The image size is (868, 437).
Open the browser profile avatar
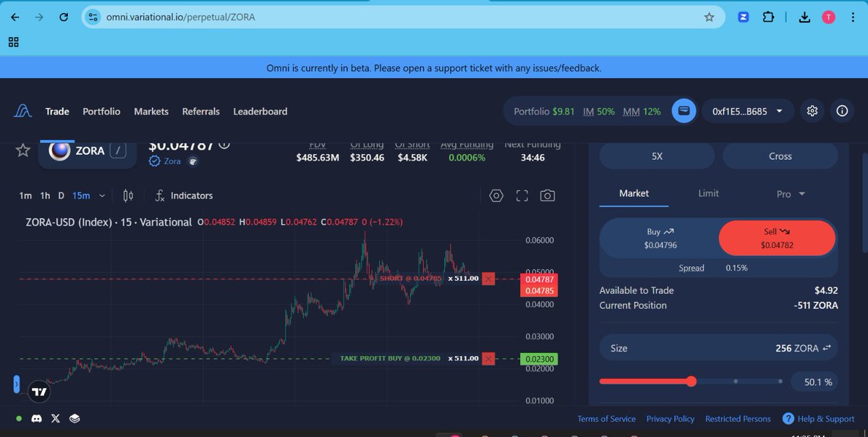coord(828,17)
